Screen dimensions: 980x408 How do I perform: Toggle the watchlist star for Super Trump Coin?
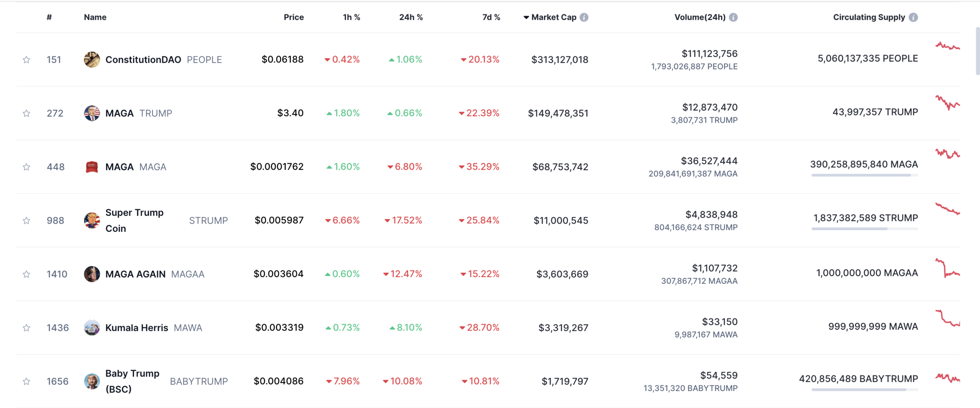(x=26, y=221)
